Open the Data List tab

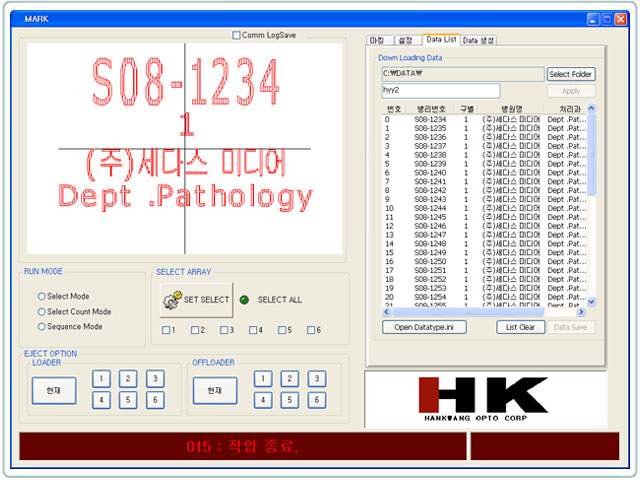441,39
